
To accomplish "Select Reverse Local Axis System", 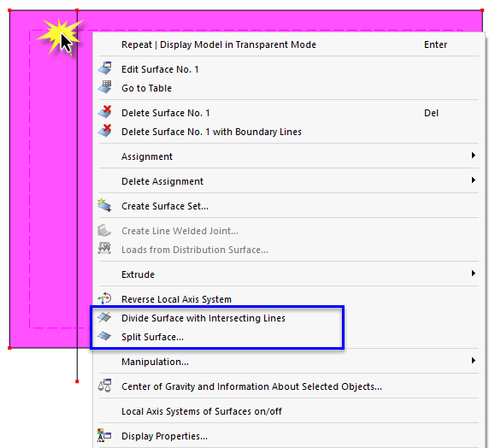I will pyautogui.click(x=289, y=299).
